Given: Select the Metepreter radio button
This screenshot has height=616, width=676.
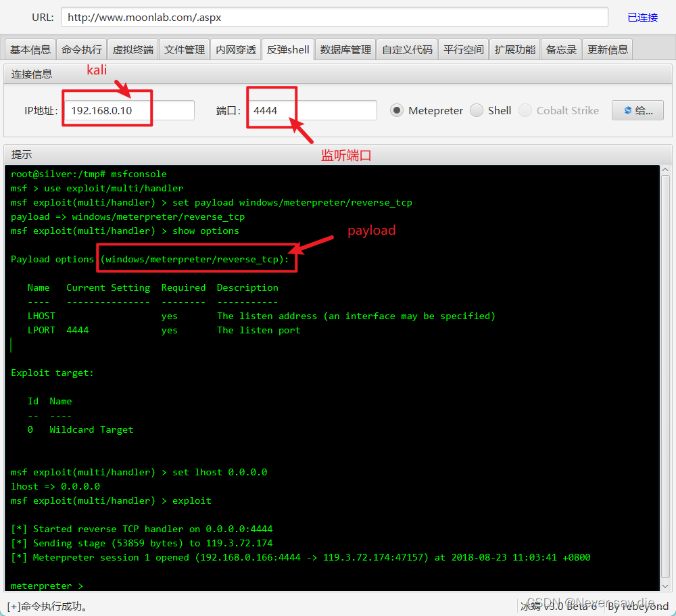Looking at the screenshot, I should point(397,110).
